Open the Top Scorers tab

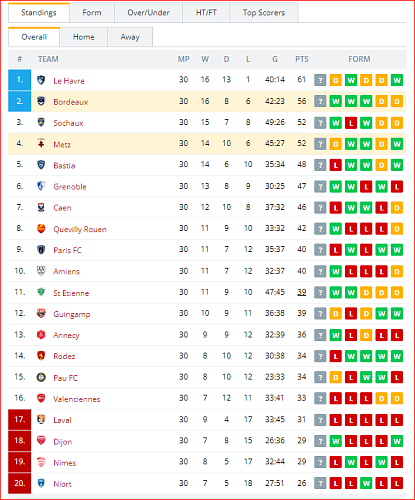click(x=264, y=13)
